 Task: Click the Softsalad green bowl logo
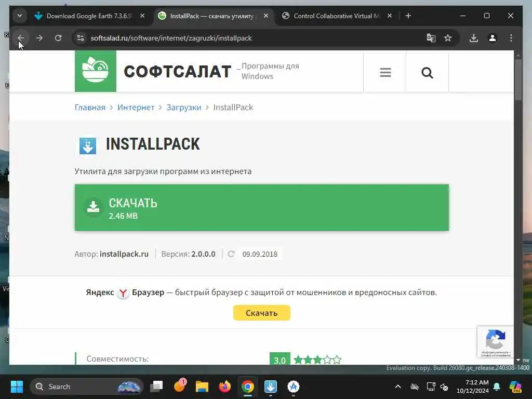96,71
